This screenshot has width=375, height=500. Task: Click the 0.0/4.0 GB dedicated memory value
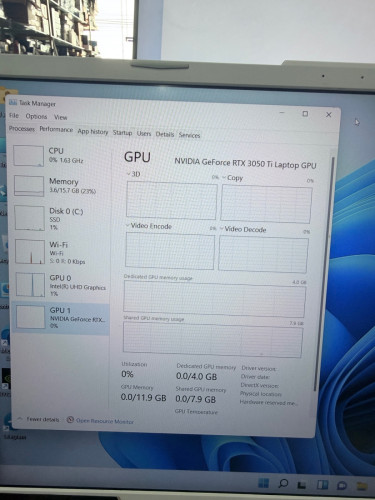click(x=196, y=376)
